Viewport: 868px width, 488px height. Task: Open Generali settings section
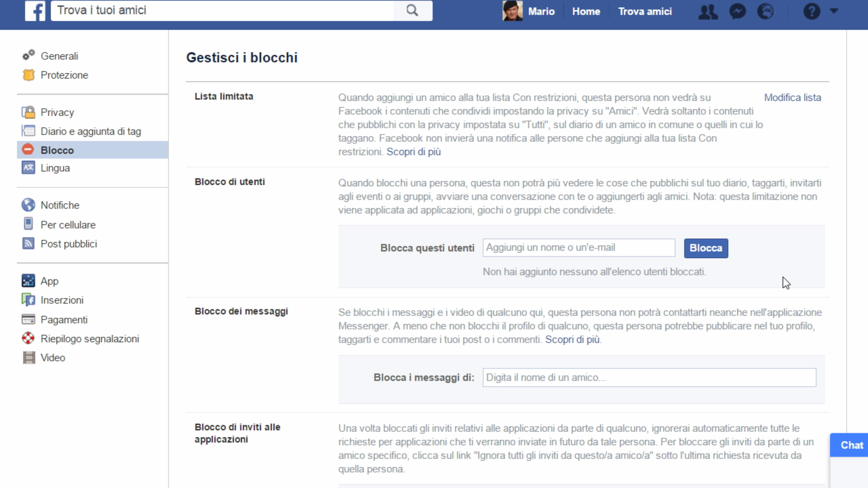tap(59, 56)
